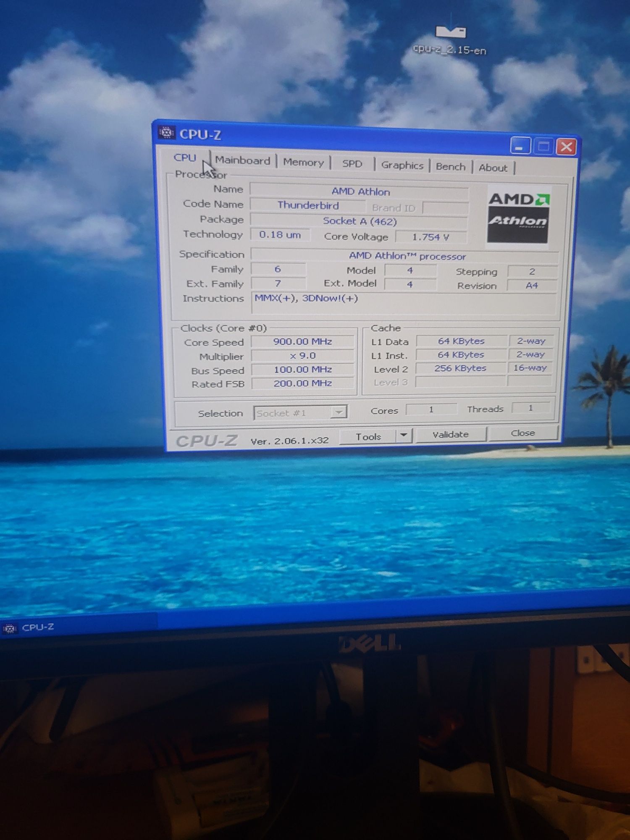630x840 pixels.
Task: Click the Bus Speed value 100.00 MHz
Action: coord(303,369)
